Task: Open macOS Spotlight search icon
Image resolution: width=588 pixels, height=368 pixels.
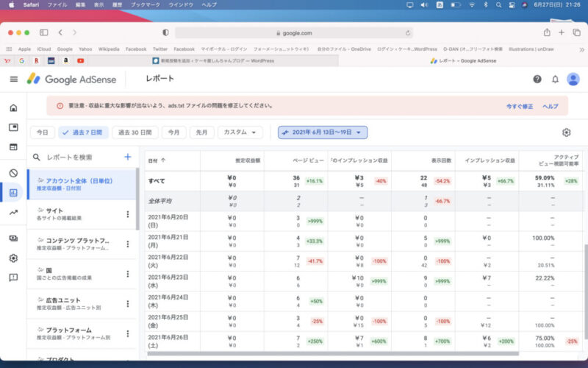Action: tap(498, 5)
